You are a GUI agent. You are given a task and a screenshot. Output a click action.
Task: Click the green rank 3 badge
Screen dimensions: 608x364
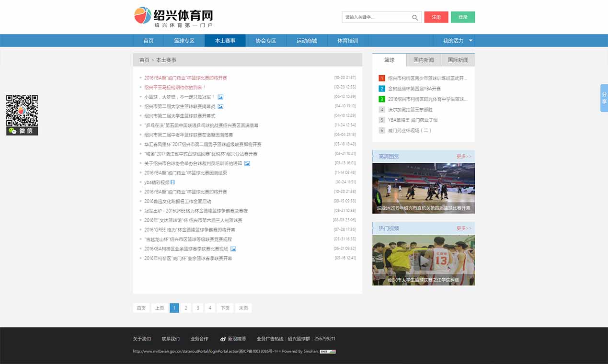click(382, 99)
